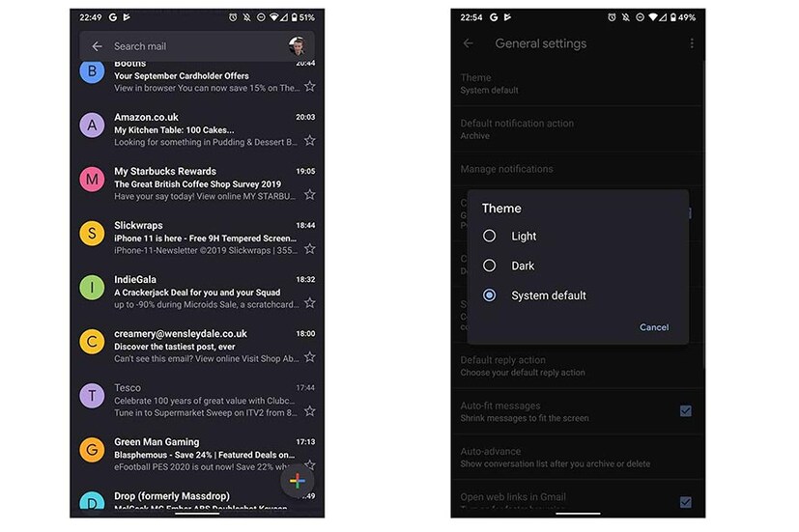This screenshot has width=799, height=532.
Task: Open the Tesco email
Action: (197, 400)
